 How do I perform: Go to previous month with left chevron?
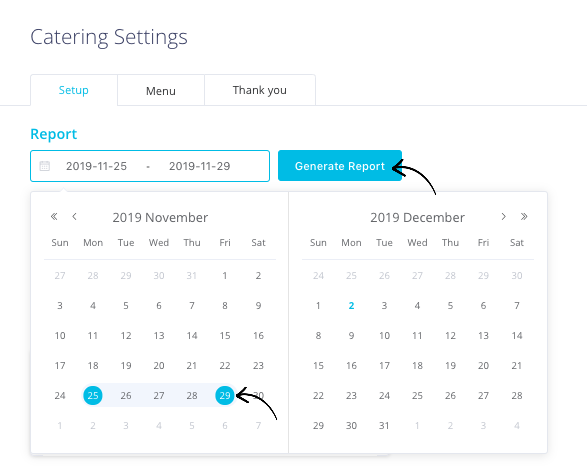pos(74,216)
